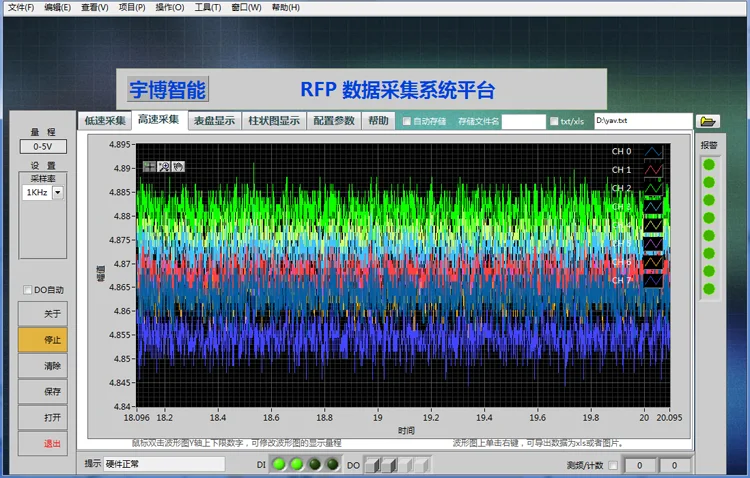
Task: Select the graph zoom magnifier tool
Action: [x=164, y=167]
